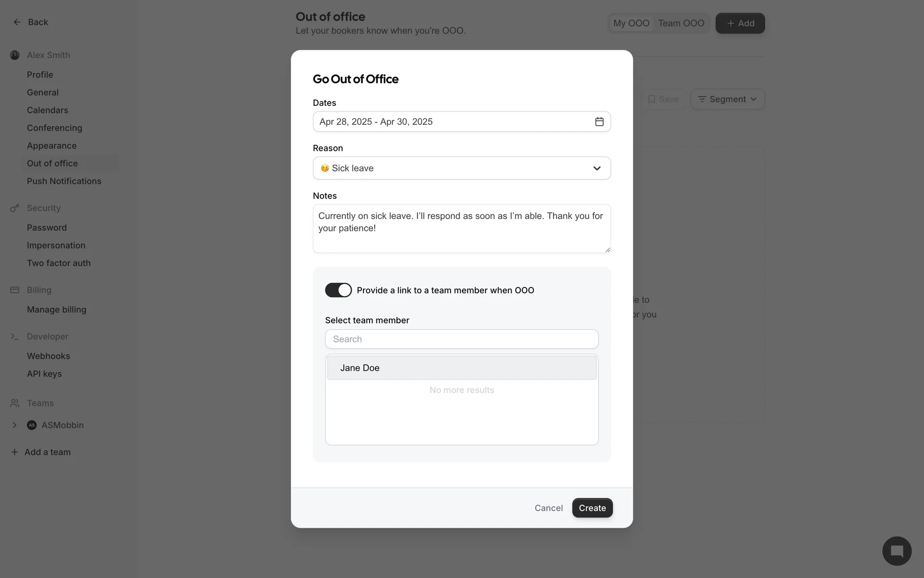Disable the team member link toggle
Viewport: 924px width, 578px height.
point(338,290)
